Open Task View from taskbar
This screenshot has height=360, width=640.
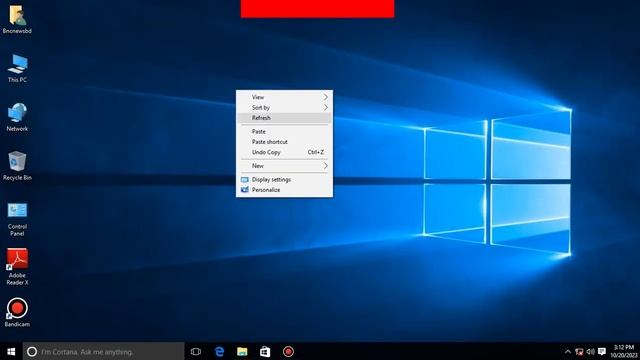[196, 351]
